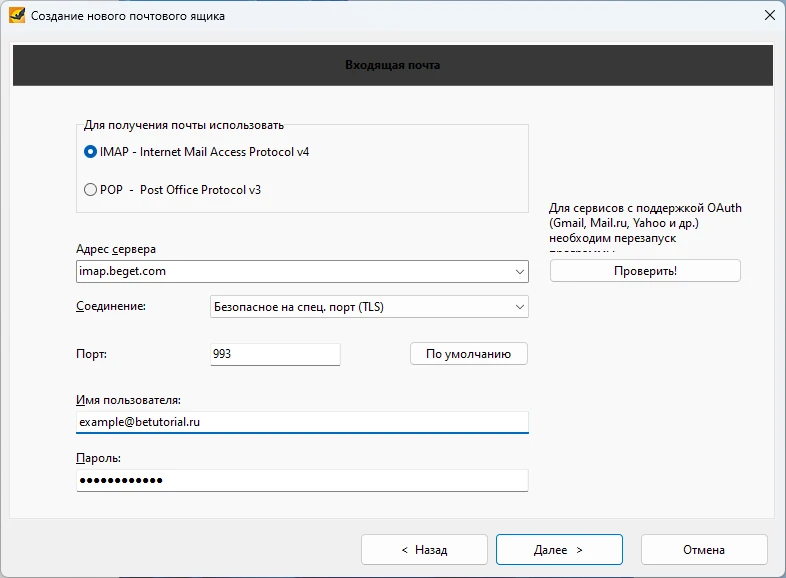Image resolution: width=786 pixels, height=578 pixels.
Task: Open the connection type dropdown with TLS
Action: (x=368, y=307)
